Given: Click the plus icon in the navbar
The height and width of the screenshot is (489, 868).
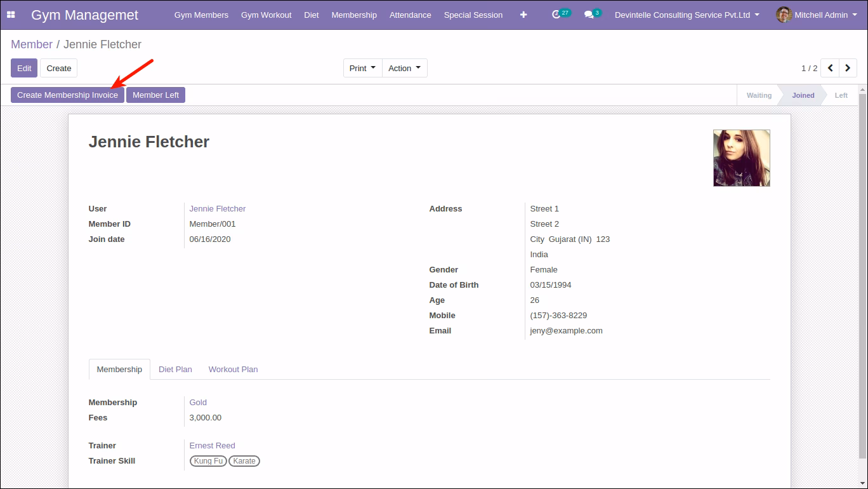Looking at the screenshot, I should [523, 15].
